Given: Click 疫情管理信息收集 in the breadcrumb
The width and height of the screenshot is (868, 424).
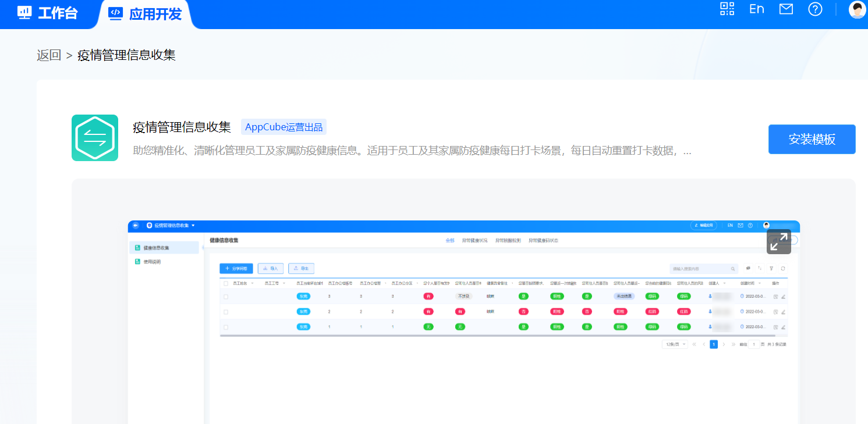Looking at the screenshot, I should tap(127, 55).
